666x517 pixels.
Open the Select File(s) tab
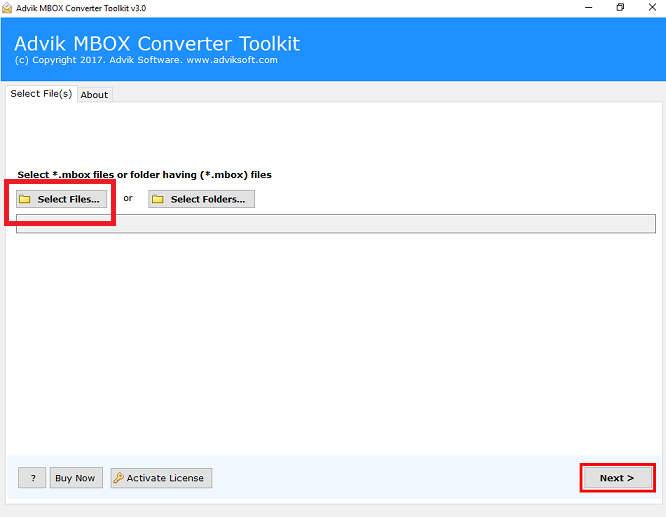click(x=41, y=94)
